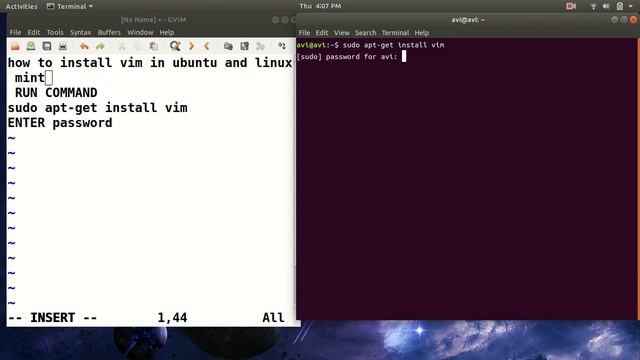The image size is (640, 360).
Task: Open GVim Tools menu
Action: (x=55, y=32)
